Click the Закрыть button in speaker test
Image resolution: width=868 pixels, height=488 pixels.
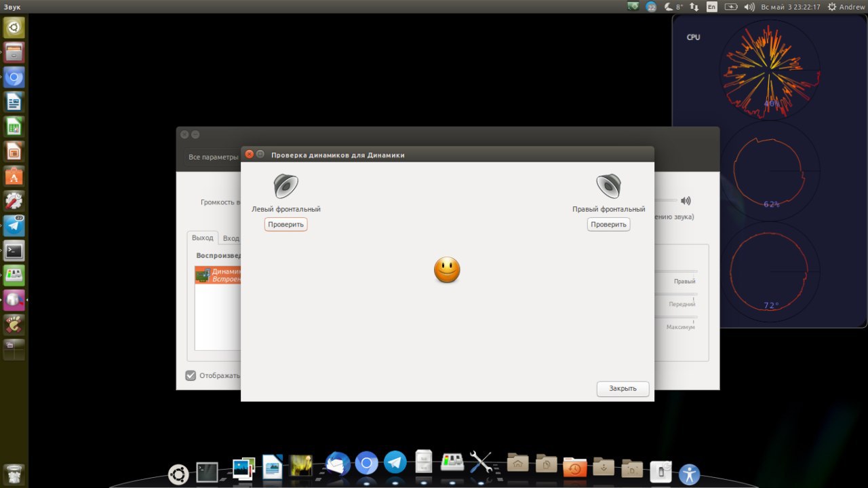pos(623,389)
